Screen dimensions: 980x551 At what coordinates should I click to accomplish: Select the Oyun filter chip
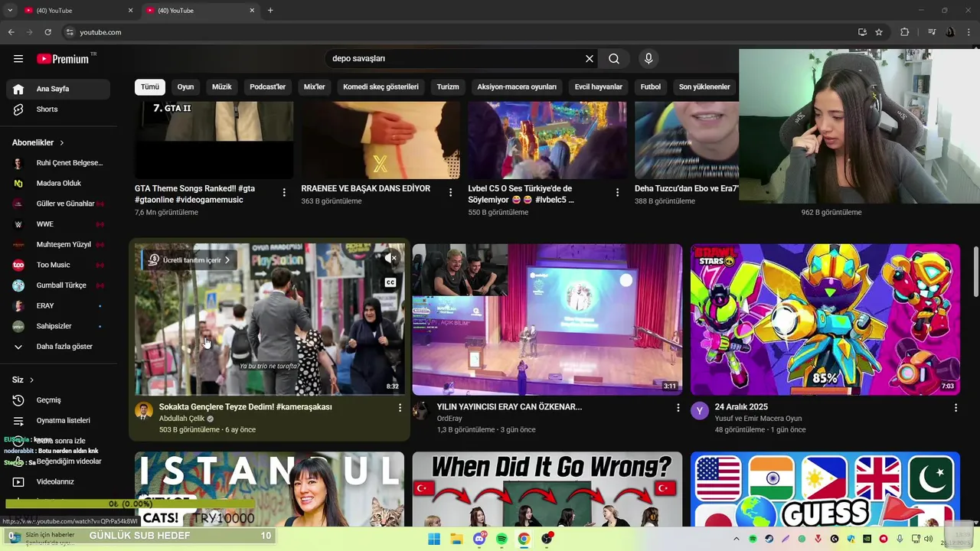tap(186, 86)
